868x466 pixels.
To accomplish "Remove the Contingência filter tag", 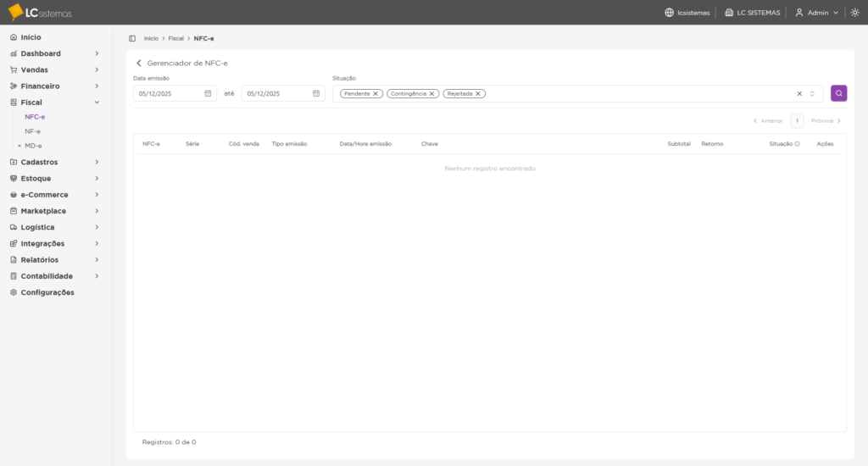I will pyautogui.click(x=431, y=93).
